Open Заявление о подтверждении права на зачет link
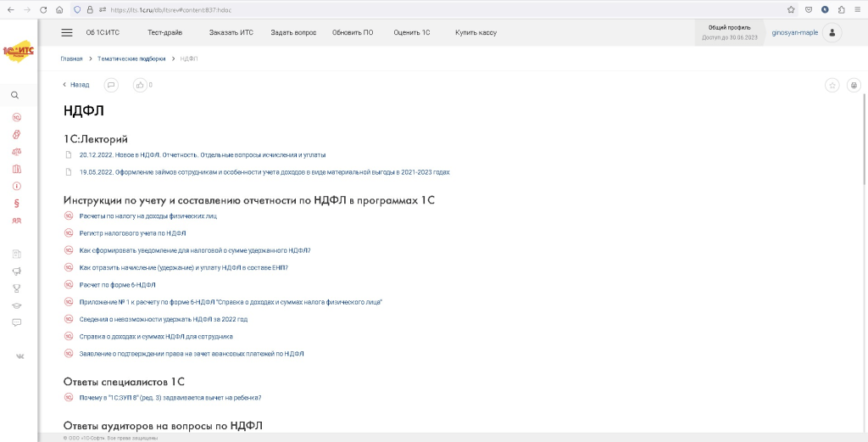 click(192, 354)
